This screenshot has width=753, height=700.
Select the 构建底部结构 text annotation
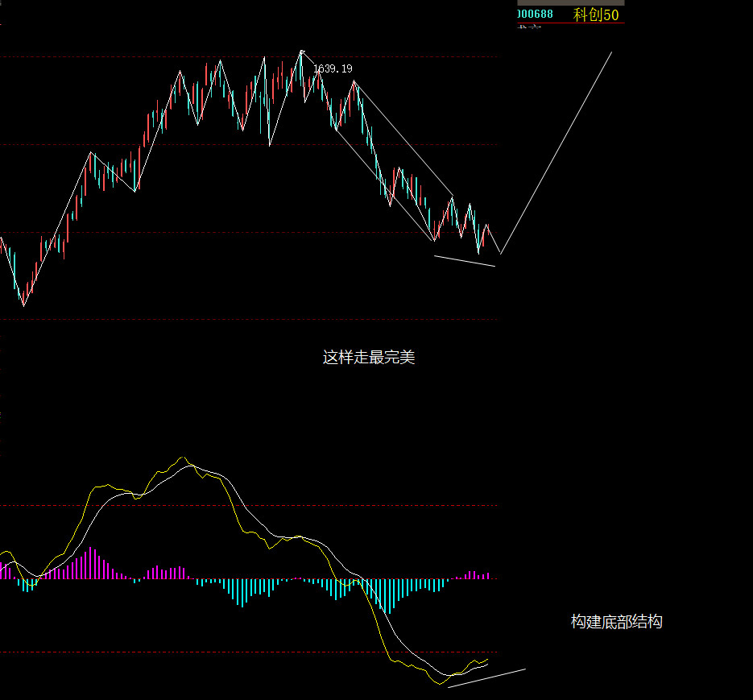click(x=617, y=622)
